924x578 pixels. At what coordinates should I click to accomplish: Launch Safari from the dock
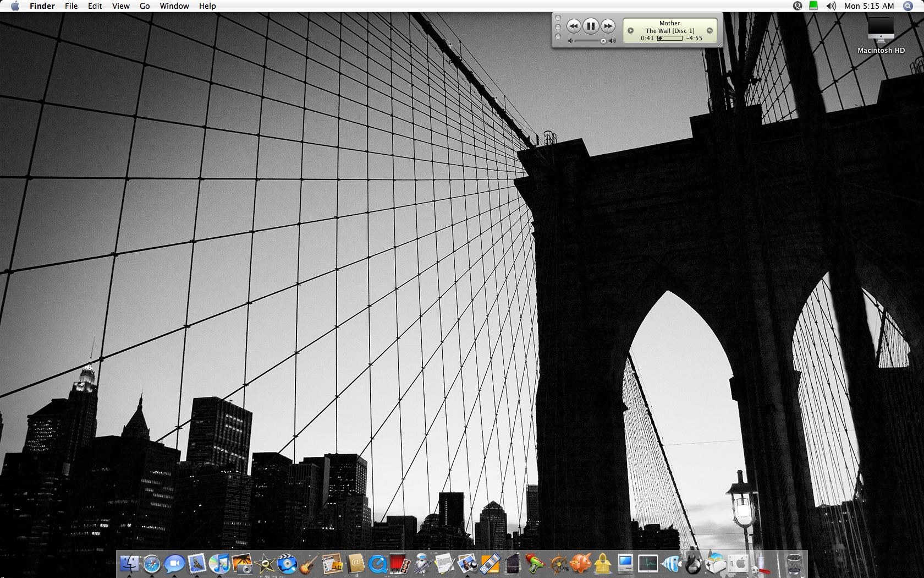point(152,563)
